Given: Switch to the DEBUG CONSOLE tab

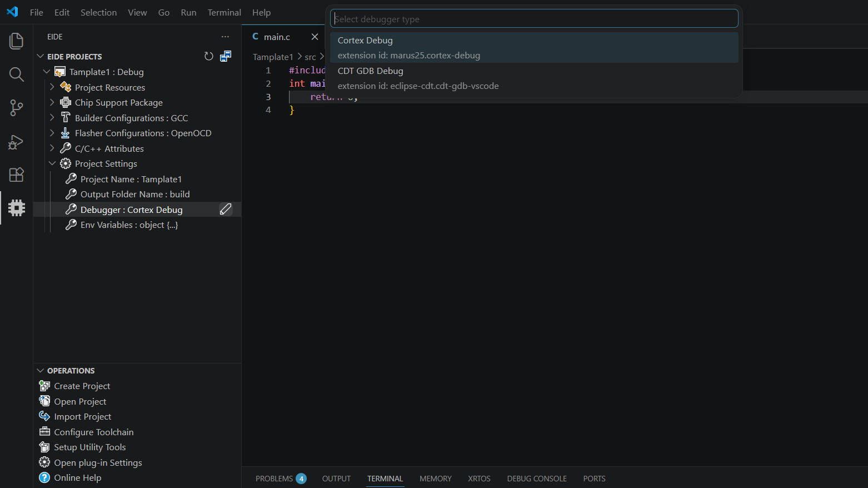Looking at the screenshot, I should click(537, 479).
